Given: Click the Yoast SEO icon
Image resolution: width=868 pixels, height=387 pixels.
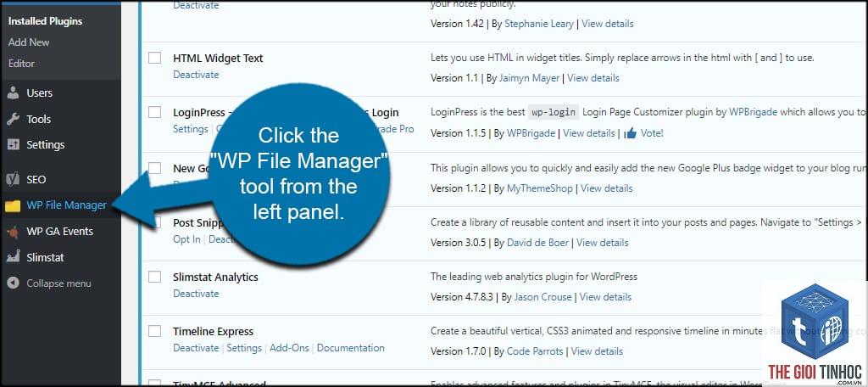Looking at the screenshot, I should tap(14, 180).
